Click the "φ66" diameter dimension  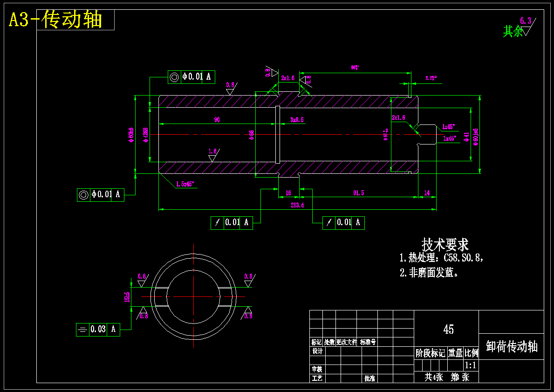(252, 135)
